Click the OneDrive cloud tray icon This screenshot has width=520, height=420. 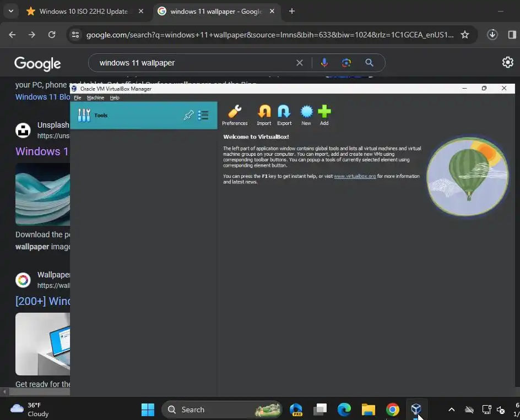pyautogui.click(x=469, y=410)
